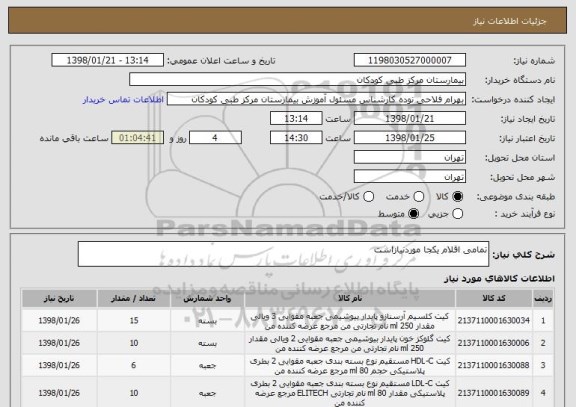Open the buyer contact information link
Image resolution: width=576 pixels, height=407 pixels.
pyautogui.click(x=123, y=100)
